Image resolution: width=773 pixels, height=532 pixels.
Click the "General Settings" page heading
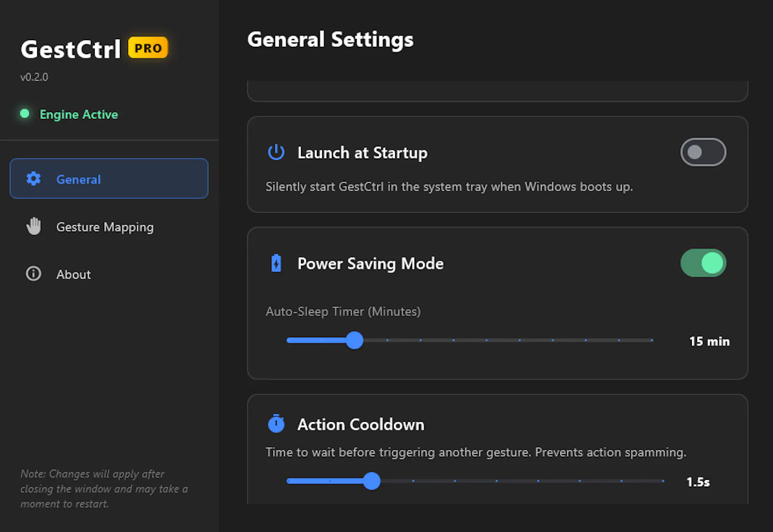pos(330,40)
